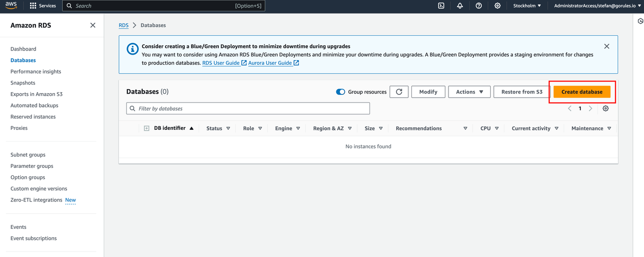Screen dimensions: 644x257
Task: Click the info icon in banner
Action: tap(132, 49)
